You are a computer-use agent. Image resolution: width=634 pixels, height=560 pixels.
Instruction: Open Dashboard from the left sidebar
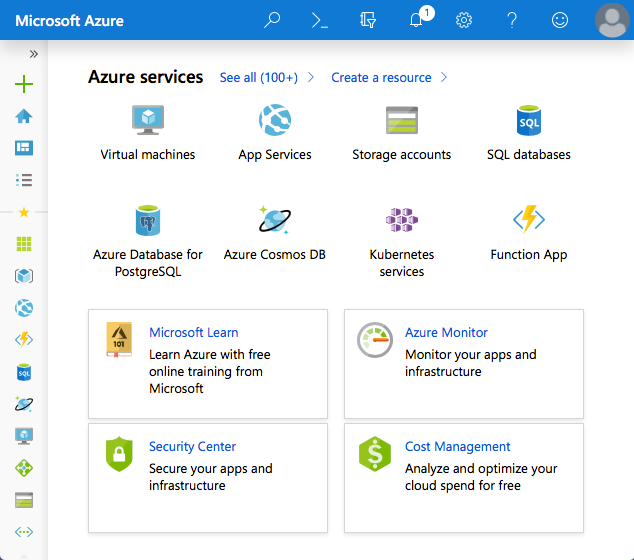(24, 148)
